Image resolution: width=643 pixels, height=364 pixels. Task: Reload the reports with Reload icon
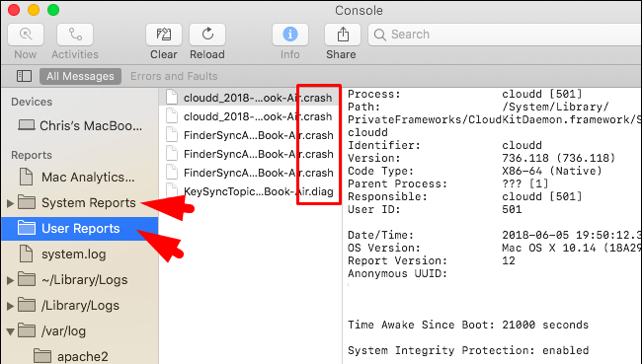point(207,35)
